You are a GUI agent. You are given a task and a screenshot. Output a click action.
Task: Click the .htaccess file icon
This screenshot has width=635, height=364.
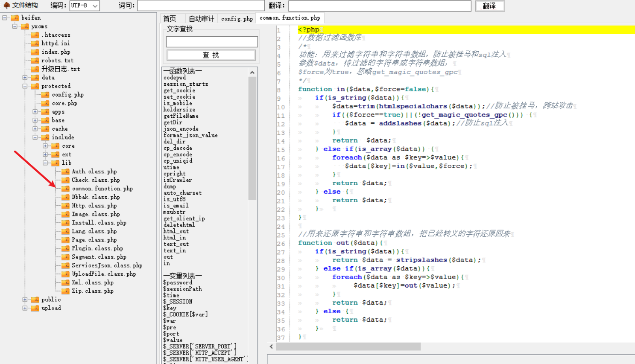pyautogui.click(x=35, y=35)
